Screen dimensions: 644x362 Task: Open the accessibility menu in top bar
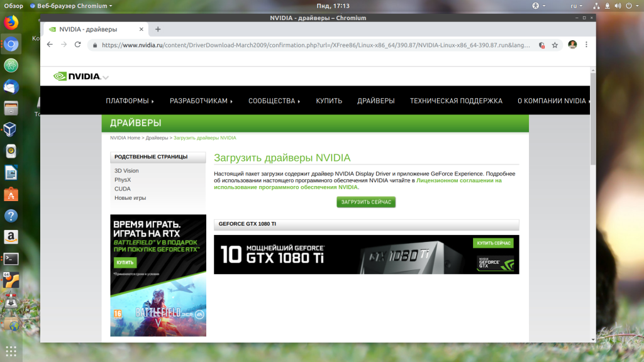(538, 6)
